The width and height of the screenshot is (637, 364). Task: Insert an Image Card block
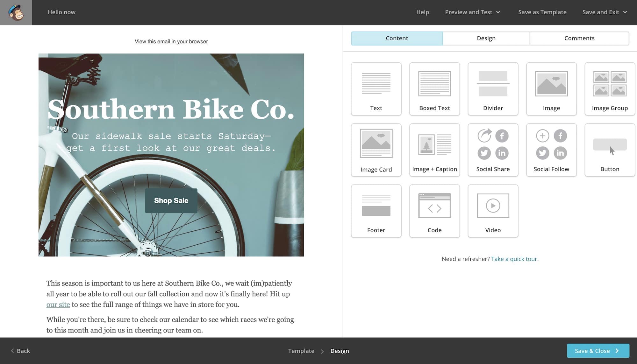pyautogui.click(x=376, y=150)
